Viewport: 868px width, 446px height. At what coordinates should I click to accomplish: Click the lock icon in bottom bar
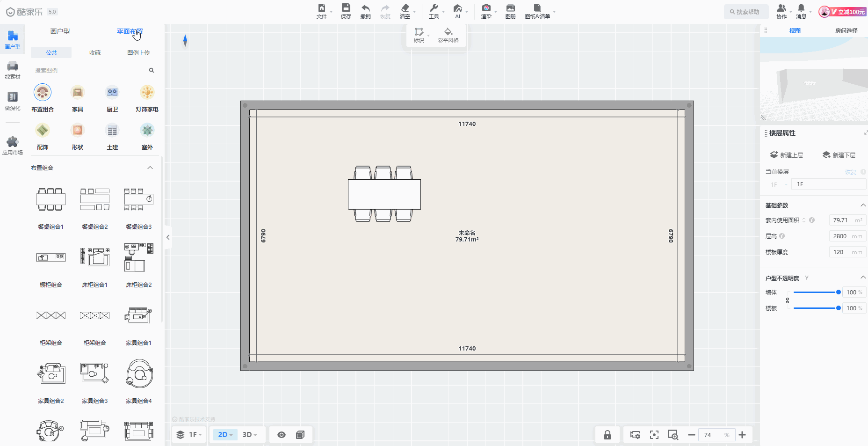(607, 435)
